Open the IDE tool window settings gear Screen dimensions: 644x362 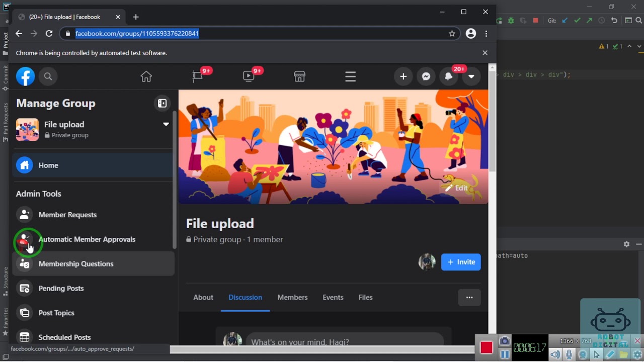coord(626,244)
